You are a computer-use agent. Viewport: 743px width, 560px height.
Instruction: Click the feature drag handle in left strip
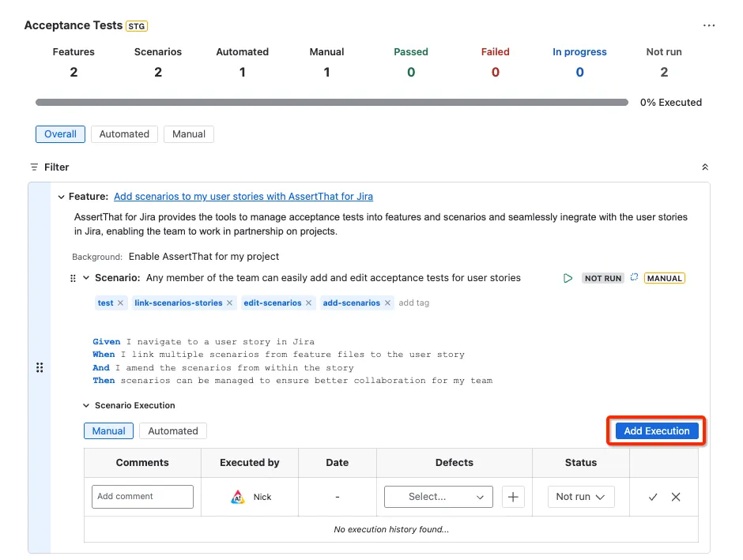tap(40, 368)
